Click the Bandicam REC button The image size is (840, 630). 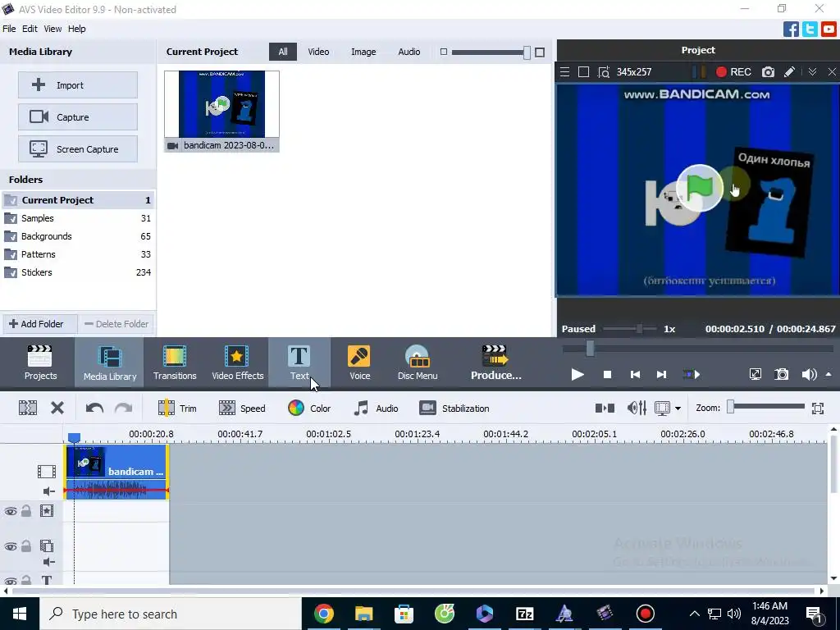point(734,72)
